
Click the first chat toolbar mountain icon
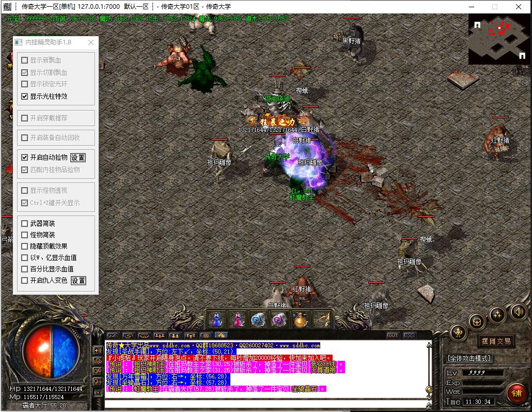[x=113, y=335]
